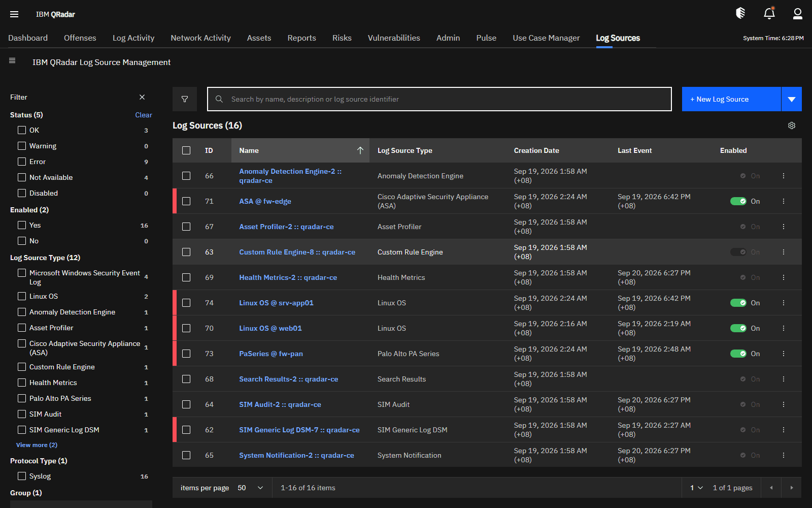Open row actions for System Notification-2

pos(784,455)
